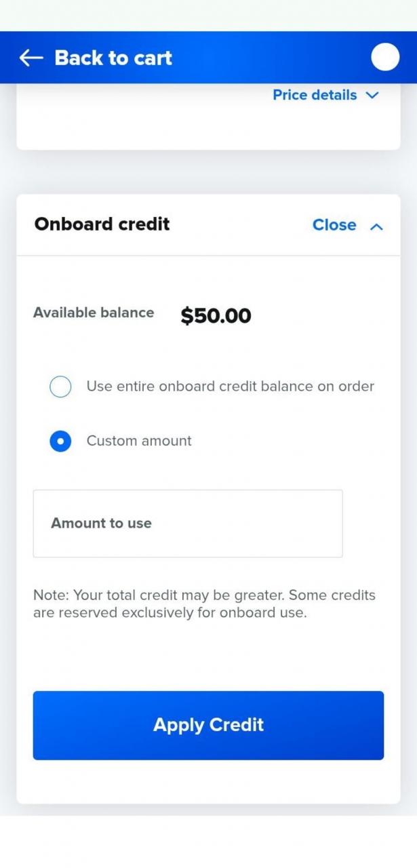This screenshot has height=868, width=417.
Task: Click the $50.00 balance amount
Action: click(216, 316)
